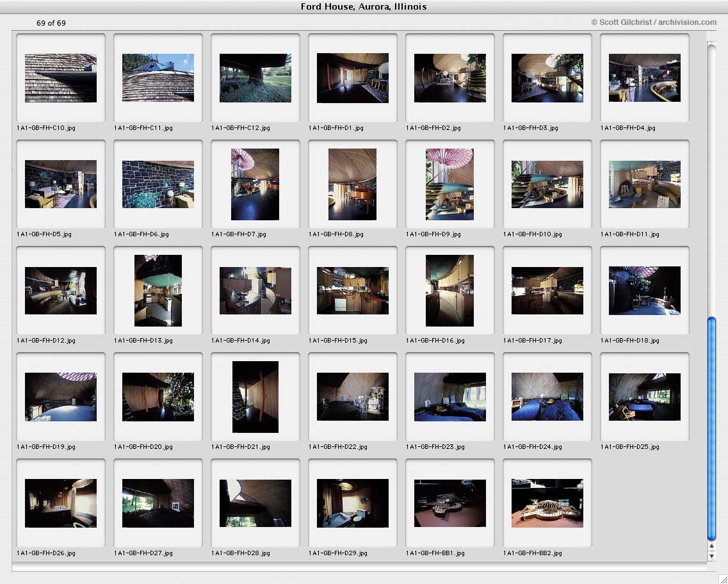Select piano thumbnail 1A1-GB-FH-D8.jpg

coord(352,184)
